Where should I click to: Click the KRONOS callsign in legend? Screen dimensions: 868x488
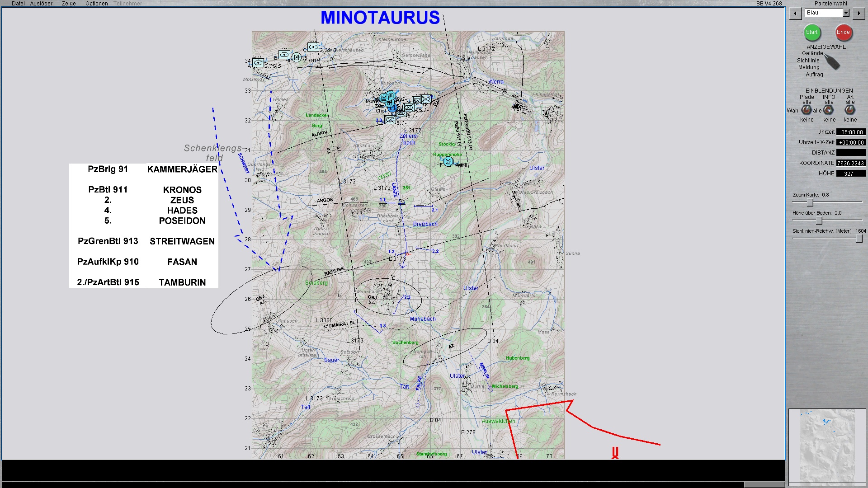tap(182, 190)
